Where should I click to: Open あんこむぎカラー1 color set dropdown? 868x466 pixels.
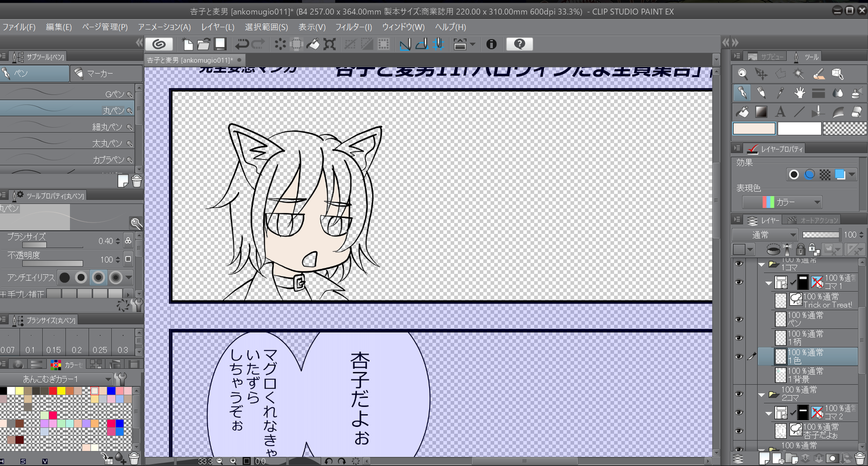tap(57, 379)
